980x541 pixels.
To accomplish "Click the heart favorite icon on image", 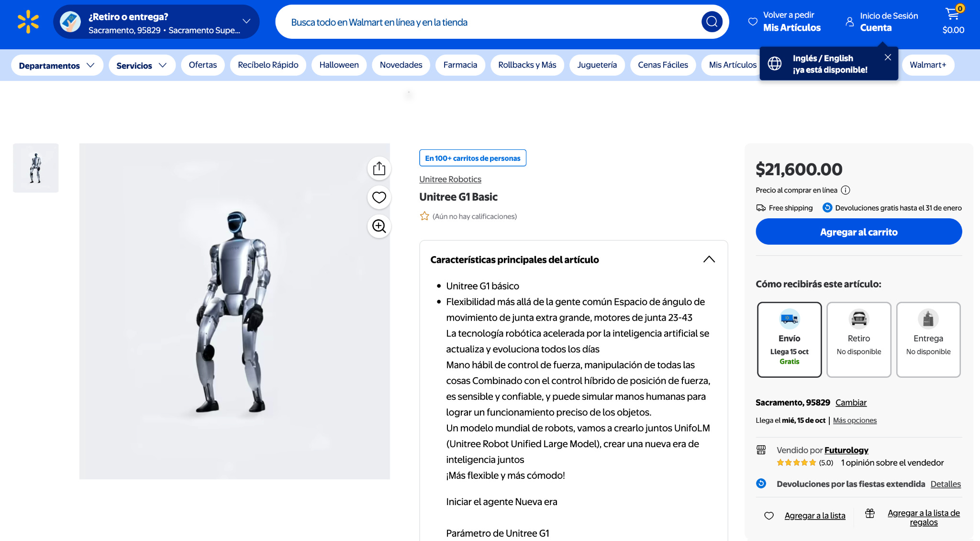I will 379,197.
